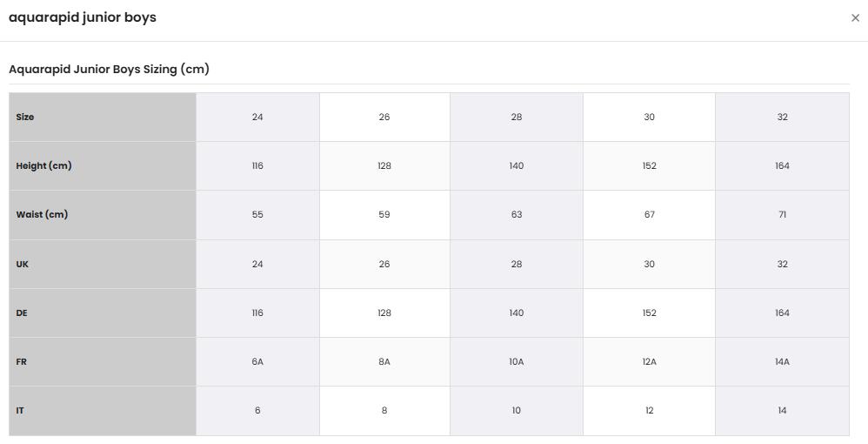
Task: Click the aquarapid junior boys dialog title
Action: (83, 17)
